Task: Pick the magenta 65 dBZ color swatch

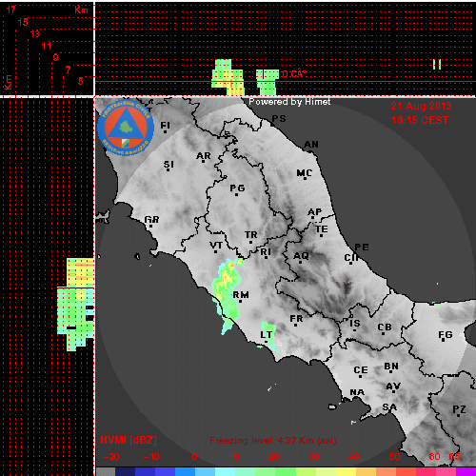Action: coord(466,471)
